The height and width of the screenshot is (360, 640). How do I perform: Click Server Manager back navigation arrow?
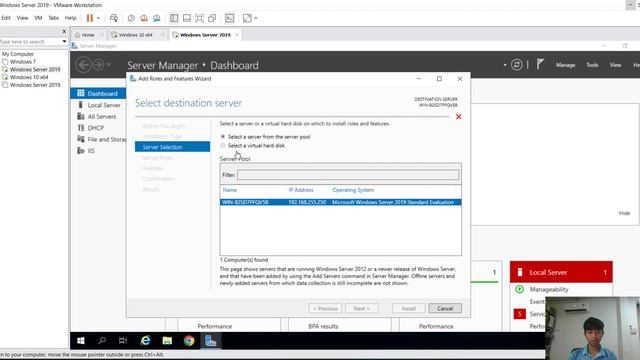click(x=83, y=65)
